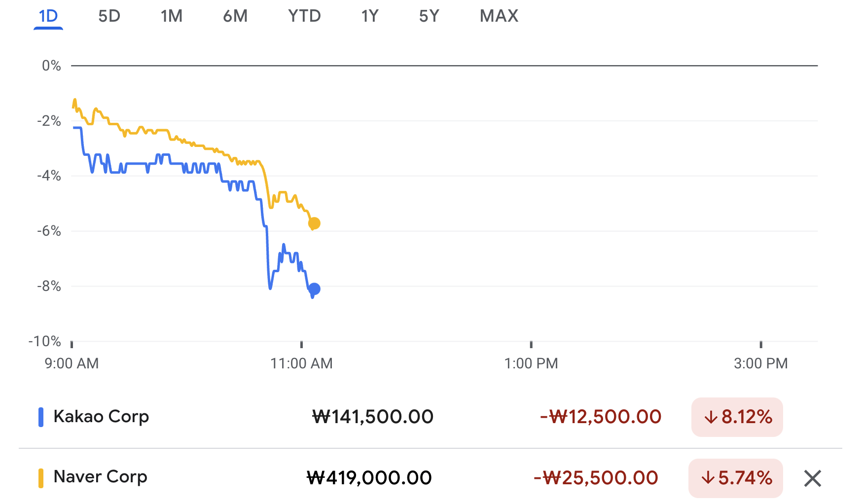Select the 1Y range tab

tap(370, 16)
